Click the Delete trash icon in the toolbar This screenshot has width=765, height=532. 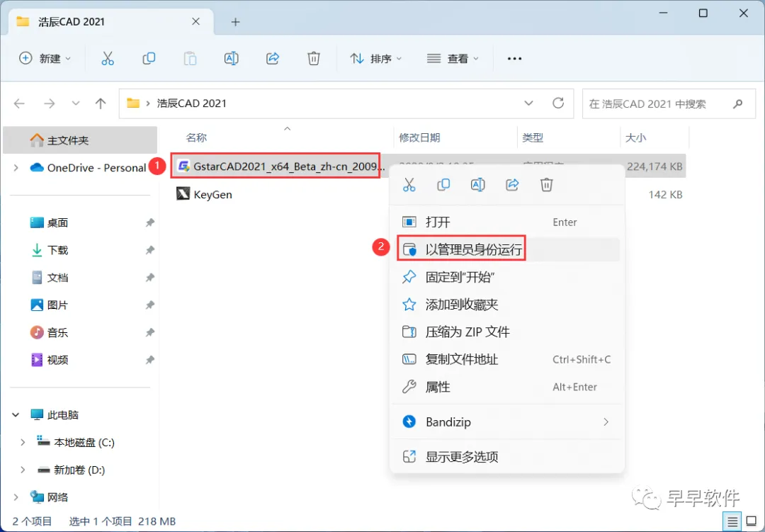click(314, 59)
